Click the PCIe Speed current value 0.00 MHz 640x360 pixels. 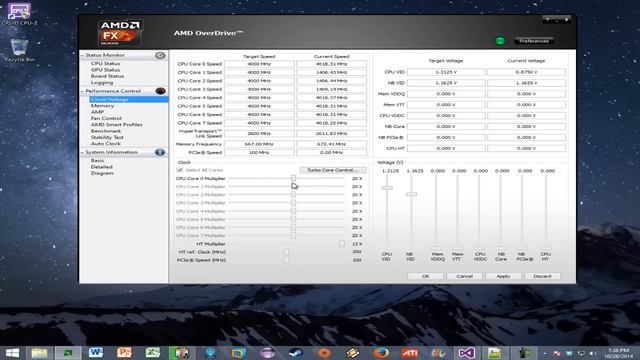click(x=331, y=152)
